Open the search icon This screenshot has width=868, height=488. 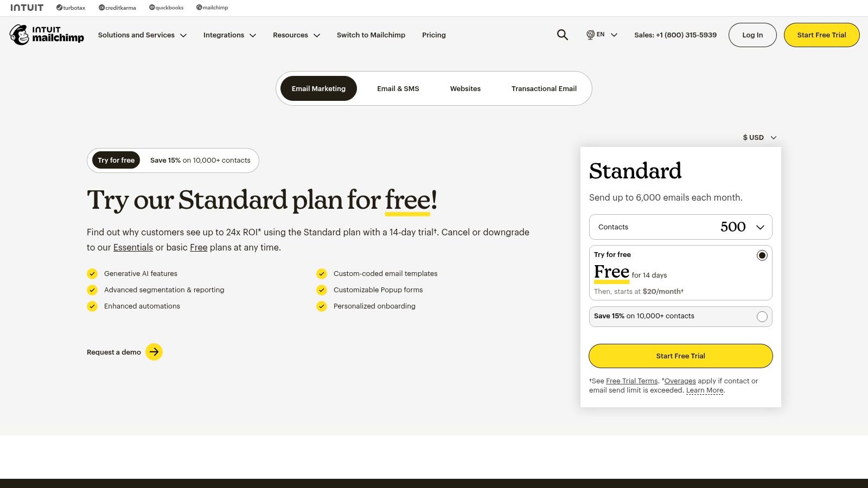[x=562, y=35]
